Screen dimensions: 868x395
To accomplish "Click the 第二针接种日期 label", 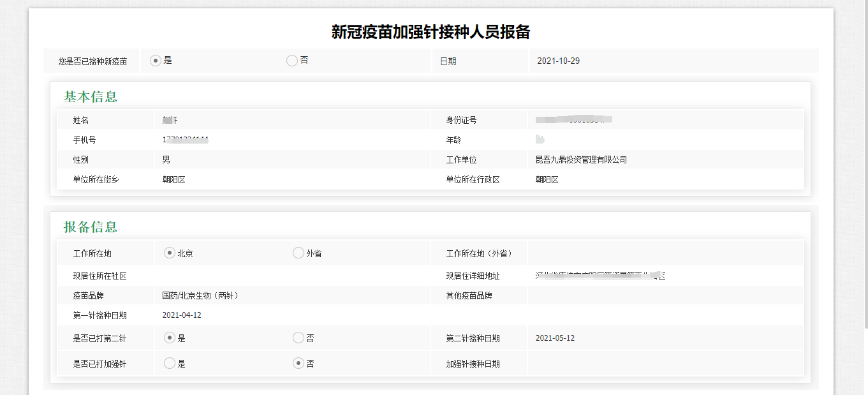I will click(473, 338).
